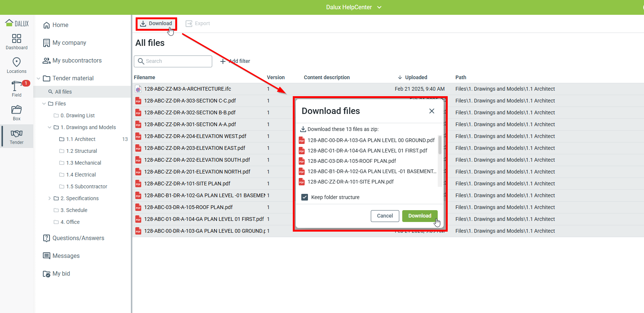This screenshot has height=313, width=644.
Task: Open the Dashboard icon in sidebar
Action: click(x=17, y=39)
